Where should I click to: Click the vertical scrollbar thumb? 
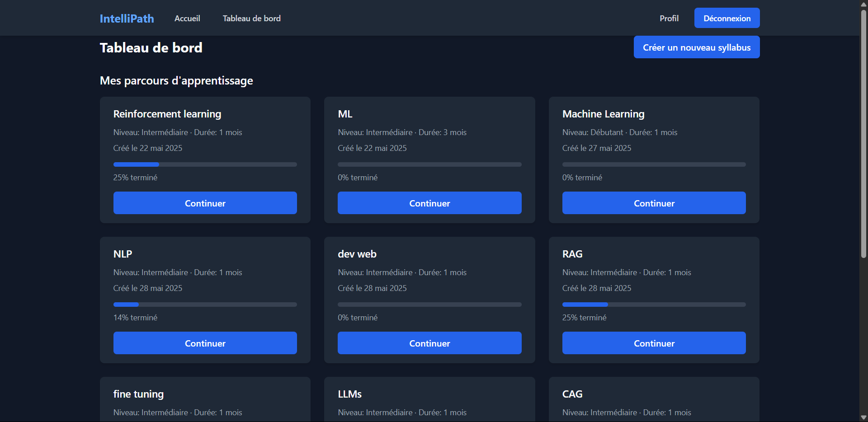(863, 133)
